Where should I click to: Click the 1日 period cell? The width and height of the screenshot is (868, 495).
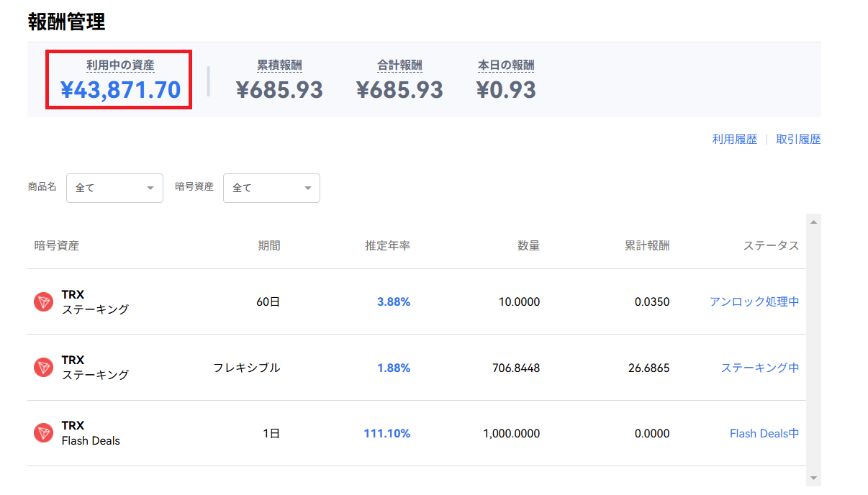[x=271, y=433]
